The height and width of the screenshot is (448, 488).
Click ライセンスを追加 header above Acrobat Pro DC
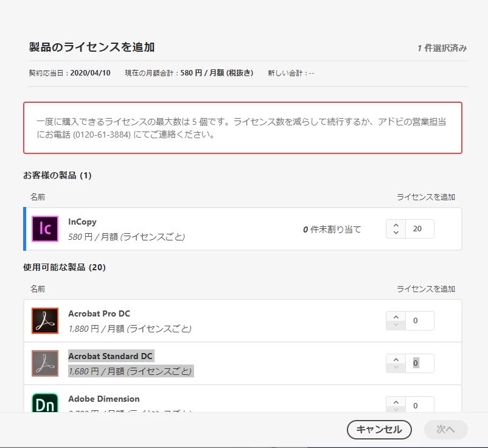click(426, 289)
